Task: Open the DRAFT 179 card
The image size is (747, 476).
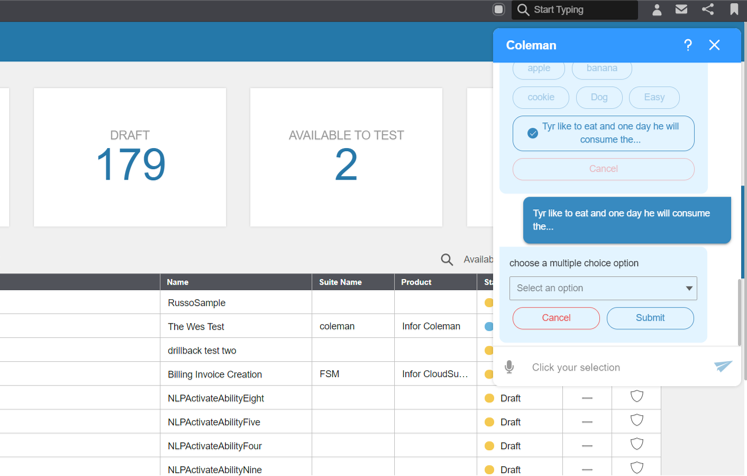Action: 130,157
